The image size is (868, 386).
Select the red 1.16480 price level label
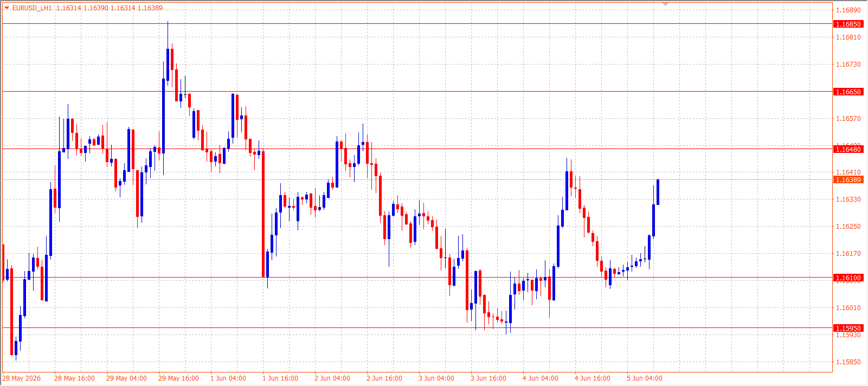[848, 149]
